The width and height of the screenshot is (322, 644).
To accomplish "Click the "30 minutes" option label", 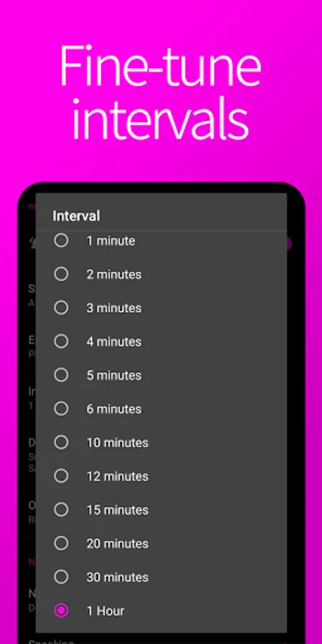I will coord(117,577).
